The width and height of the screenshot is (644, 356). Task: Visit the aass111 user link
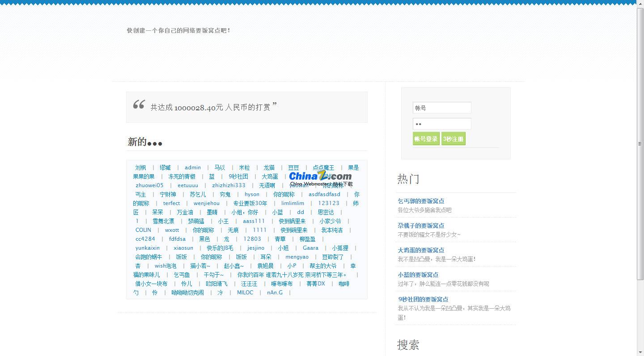coord(254,221)
